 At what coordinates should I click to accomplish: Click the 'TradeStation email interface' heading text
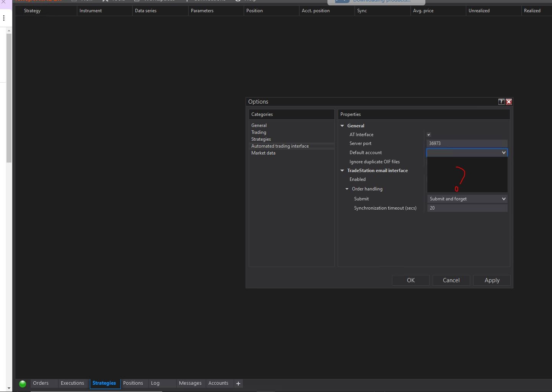coord(378,171)
